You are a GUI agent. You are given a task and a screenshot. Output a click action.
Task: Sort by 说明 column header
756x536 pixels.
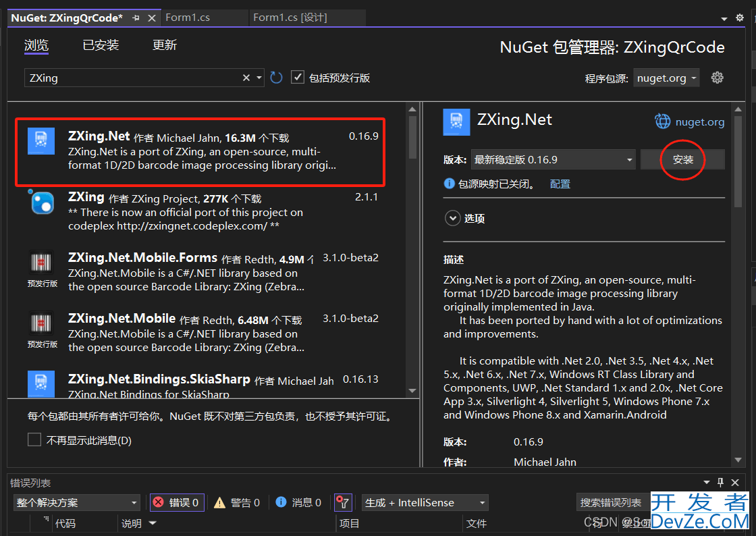point(131,523)
